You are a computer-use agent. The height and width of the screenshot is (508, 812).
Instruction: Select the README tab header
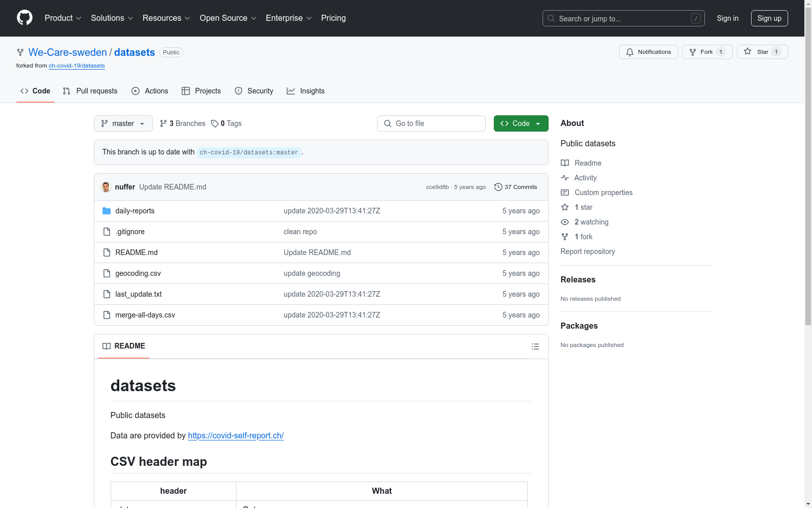coord(124,346)
